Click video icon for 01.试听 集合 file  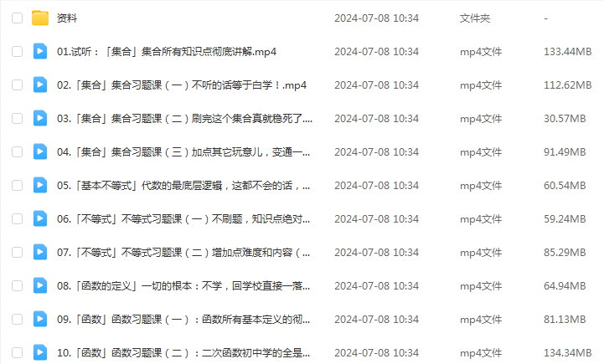(x=40, y=51)
